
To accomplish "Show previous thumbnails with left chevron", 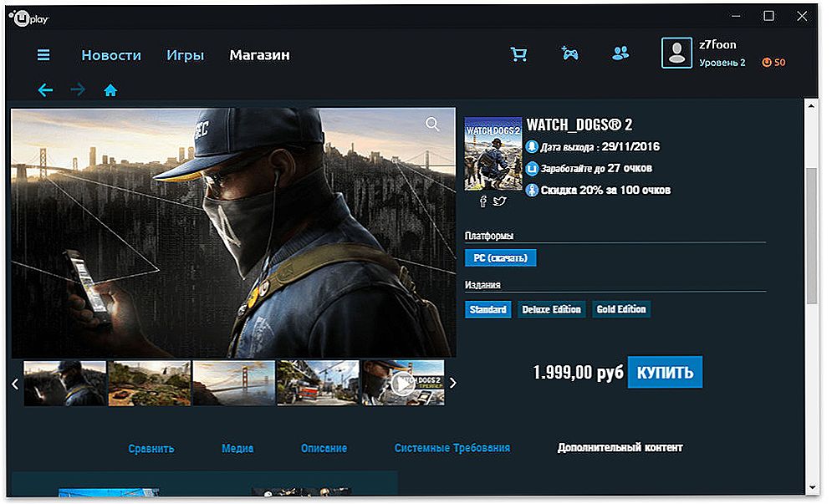I will tap(15, 384).
